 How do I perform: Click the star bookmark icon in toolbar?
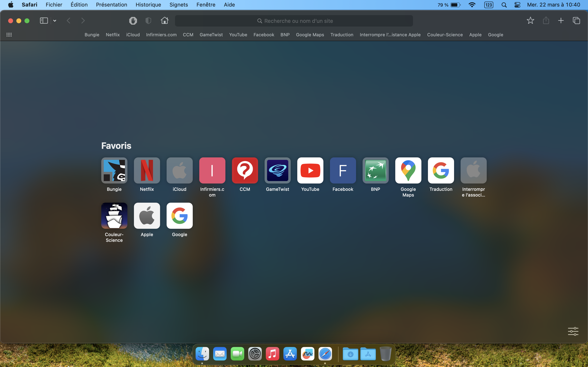530,20
